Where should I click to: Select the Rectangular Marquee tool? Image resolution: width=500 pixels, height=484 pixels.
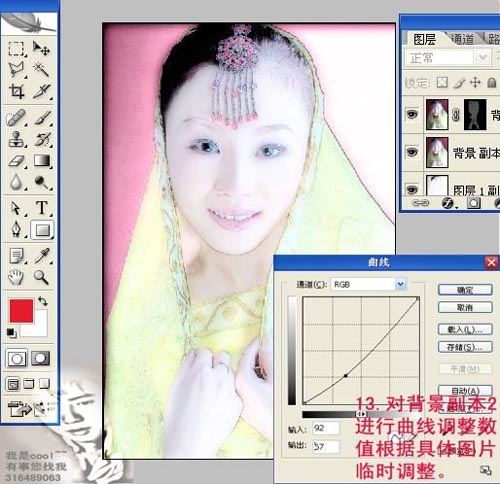click(x=16, y=49)
